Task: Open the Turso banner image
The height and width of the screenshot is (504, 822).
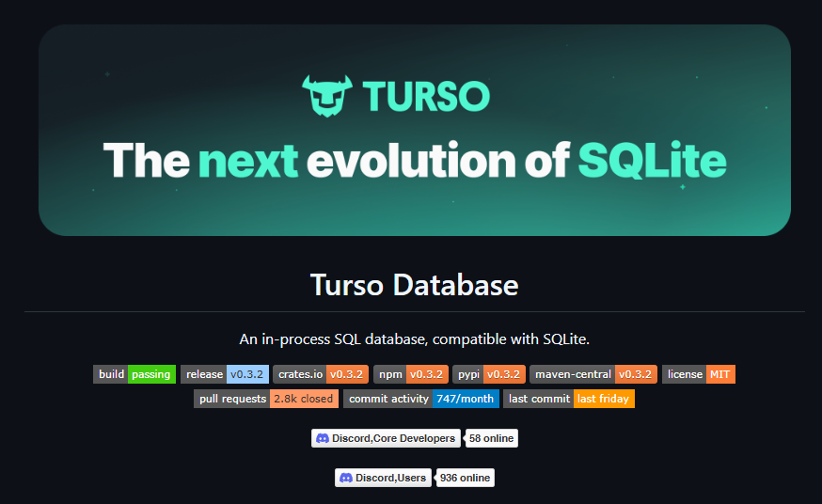Action: [415, 130]
